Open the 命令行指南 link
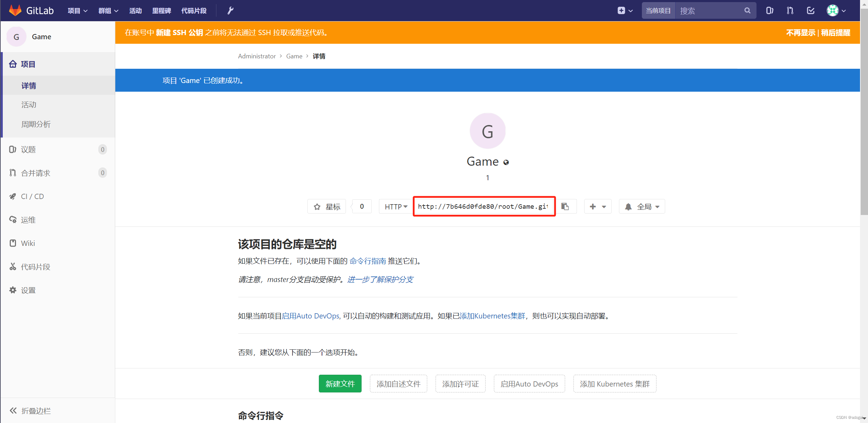 point(367,261)
